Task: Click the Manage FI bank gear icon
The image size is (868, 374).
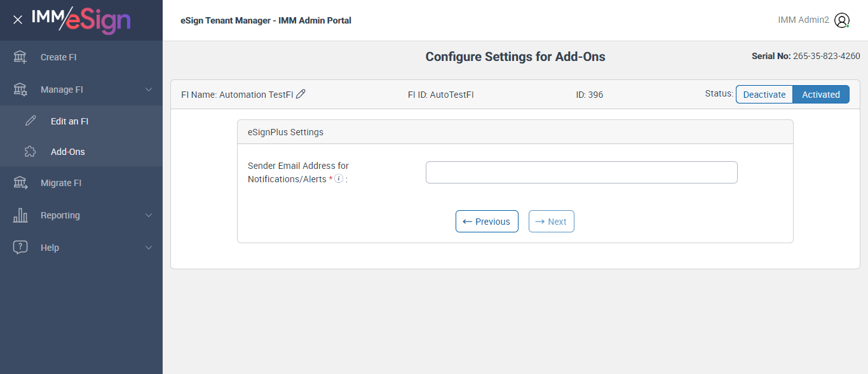Action: (x=20, y=90)
